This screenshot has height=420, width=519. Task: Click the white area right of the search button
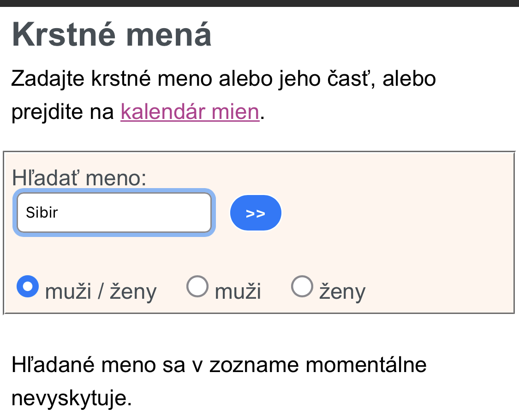[392, 213]
